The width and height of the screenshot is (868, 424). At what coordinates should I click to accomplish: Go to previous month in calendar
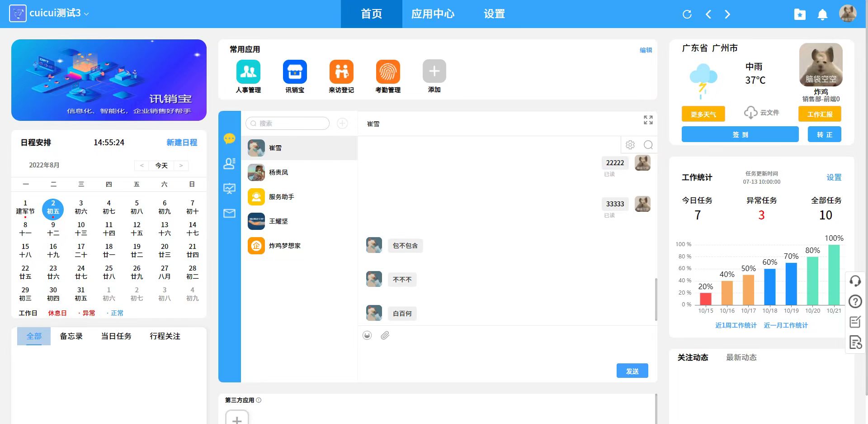point(142,166)
